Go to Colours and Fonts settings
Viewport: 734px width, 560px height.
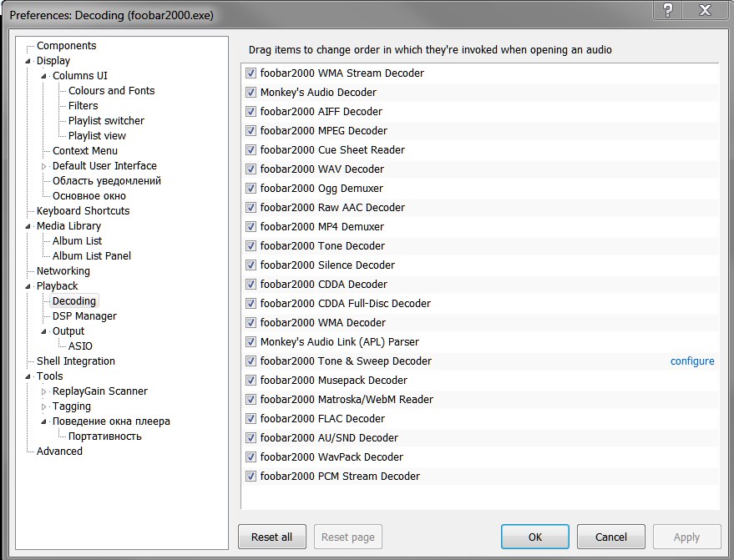111,91
